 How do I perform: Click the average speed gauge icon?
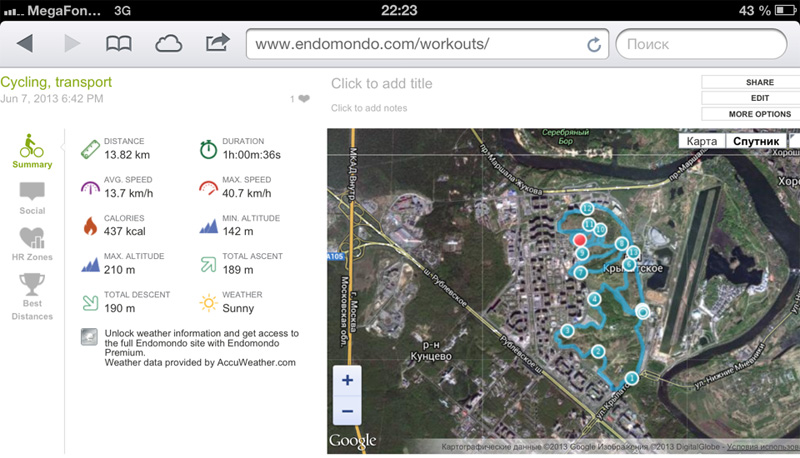coord(90,188)
